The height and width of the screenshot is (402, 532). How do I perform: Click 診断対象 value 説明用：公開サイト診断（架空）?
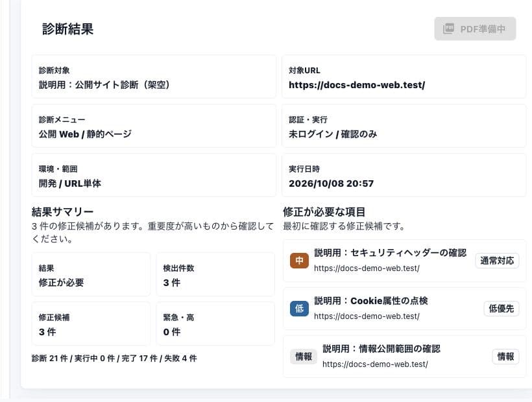click(x=104, y=85)
